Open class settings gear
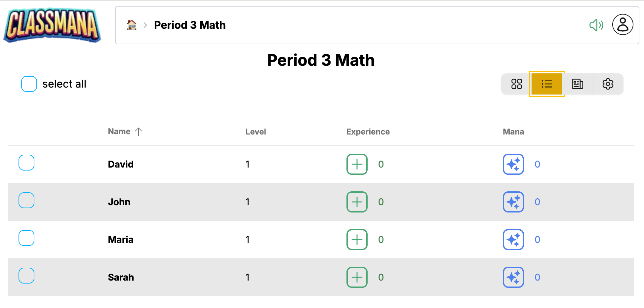 [x=608, y=84]
